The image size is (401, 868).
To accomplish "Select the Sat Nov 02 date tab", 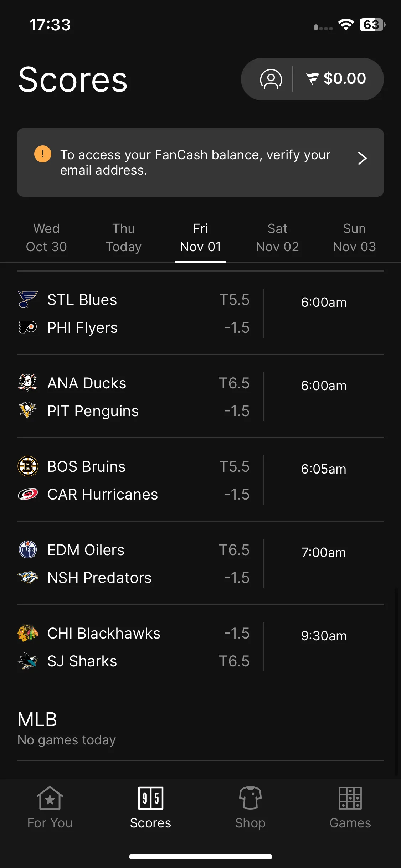I will (277, 238).
